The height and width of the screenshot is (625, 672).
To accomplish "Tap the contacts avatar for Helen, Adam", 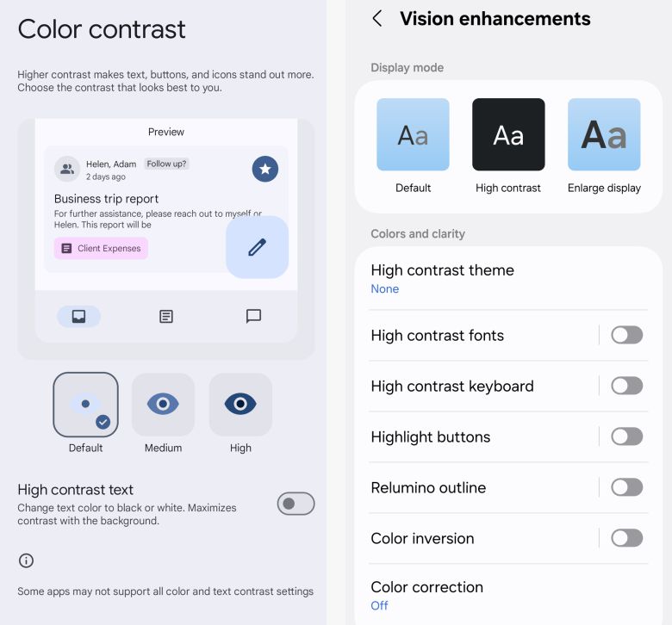I will click(x=66, y=169).
